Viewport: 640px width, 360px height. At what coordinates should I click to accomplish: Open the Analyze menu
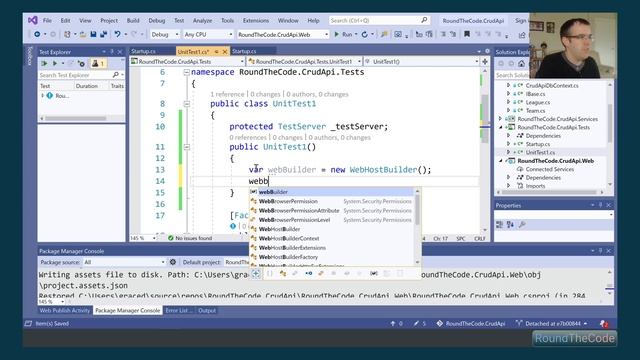tap(202, 20)
